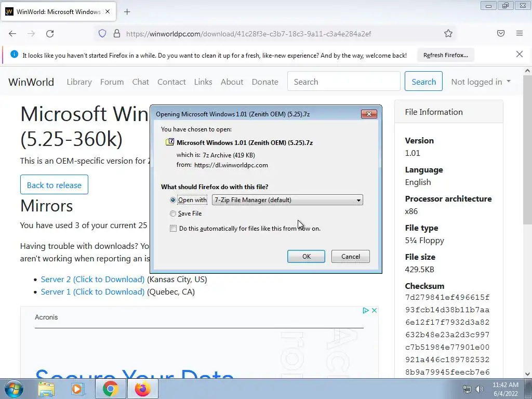Viewport: 532px width, 399px height.
Task: Open Google Chrome from the taskbar
Action: tap(110, 389)
